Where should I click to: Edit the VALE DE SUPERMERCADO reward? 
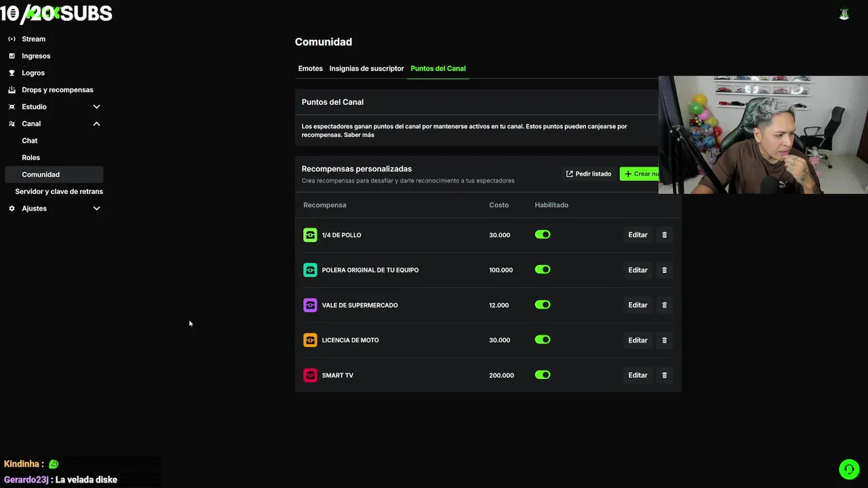(637, 305)
